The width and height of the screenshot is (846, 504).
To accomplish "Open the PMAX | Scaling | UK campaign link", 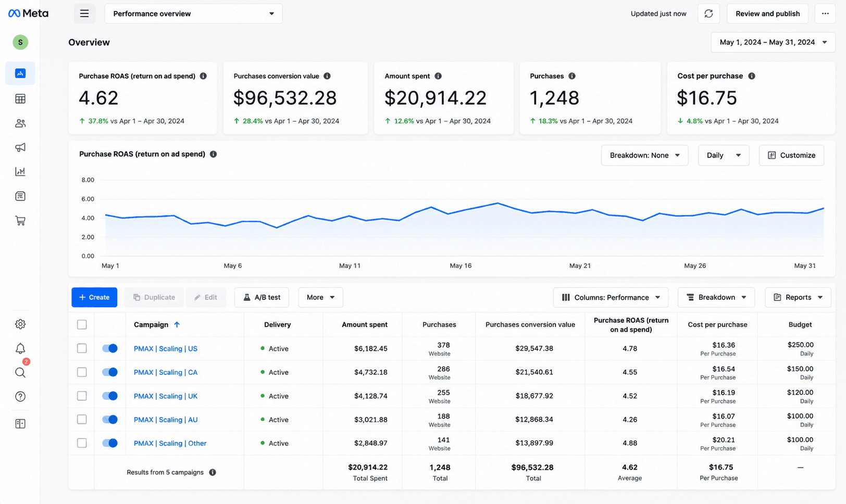I will 166,396.
